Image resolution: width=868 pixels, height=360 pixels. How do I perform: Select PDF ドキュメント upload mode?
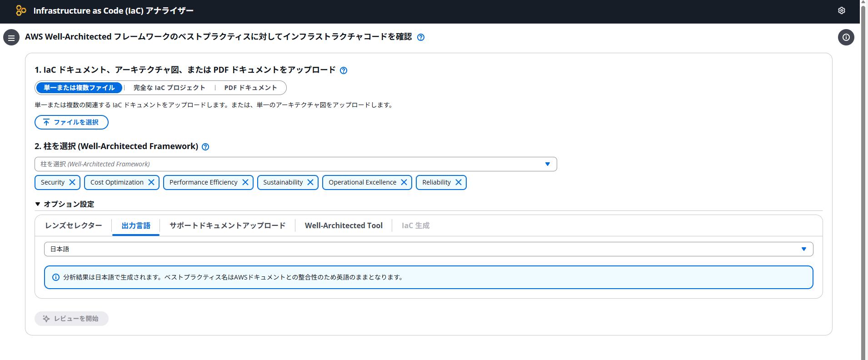click(x=250, y=88)
